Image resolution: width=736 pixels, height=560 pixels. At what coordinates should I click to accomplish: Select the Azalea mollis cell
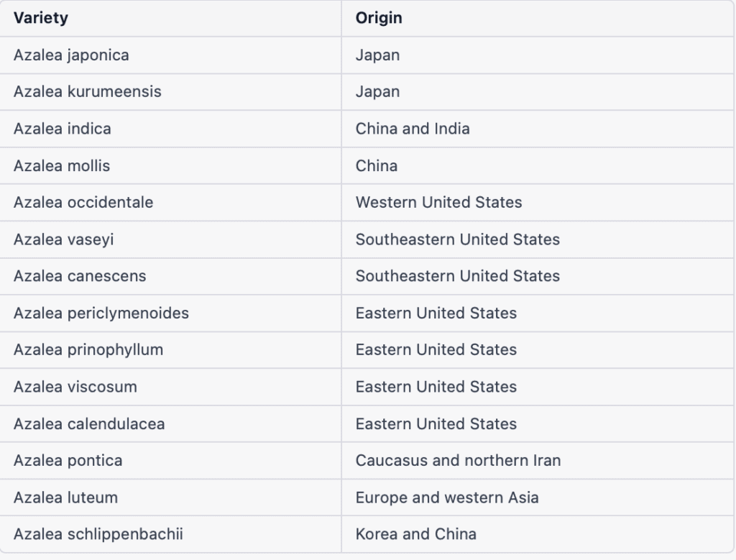pyautogui.click(x=62, y=166)
